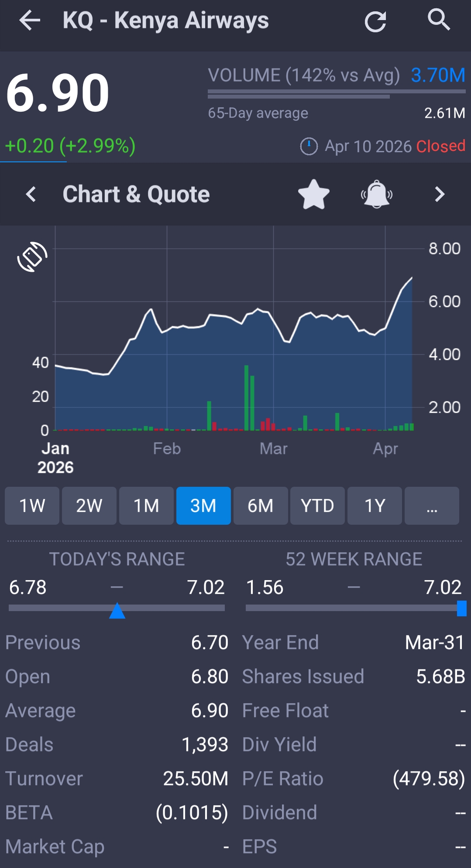Tap the back arrow in header
The width and height of the screenshot is (471, 868).
(x=30, y=21)
